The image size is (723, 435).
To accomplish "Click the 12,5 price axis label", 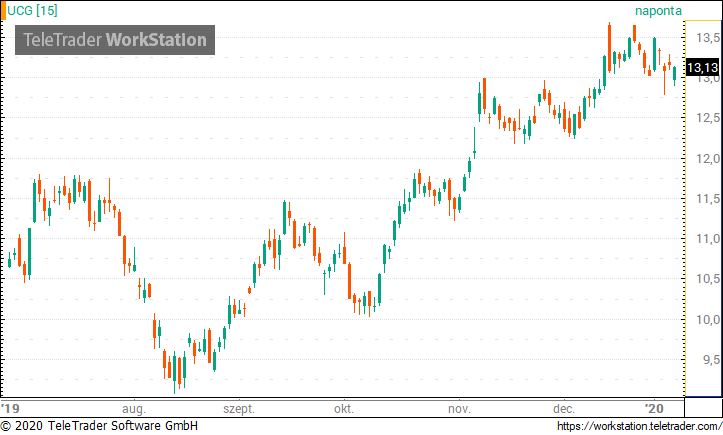I will point(707,118).
